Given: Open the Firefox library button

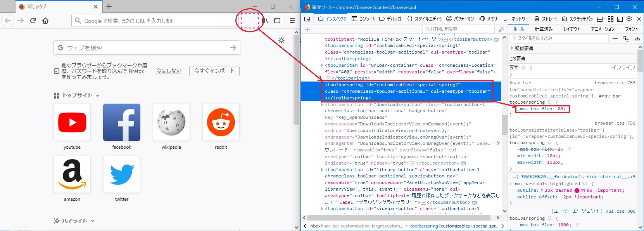Looking at the screenshot, I should click(265, 21).
